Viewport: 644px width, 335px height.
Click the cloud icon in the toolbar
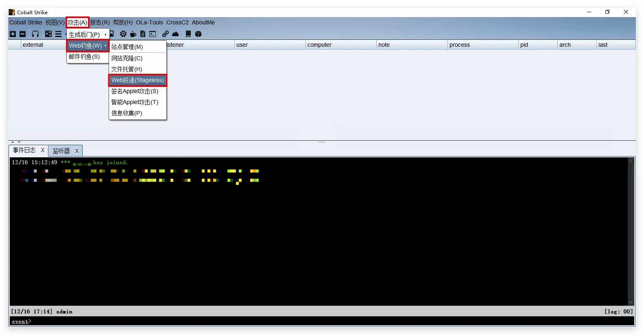tap(175, 34)
